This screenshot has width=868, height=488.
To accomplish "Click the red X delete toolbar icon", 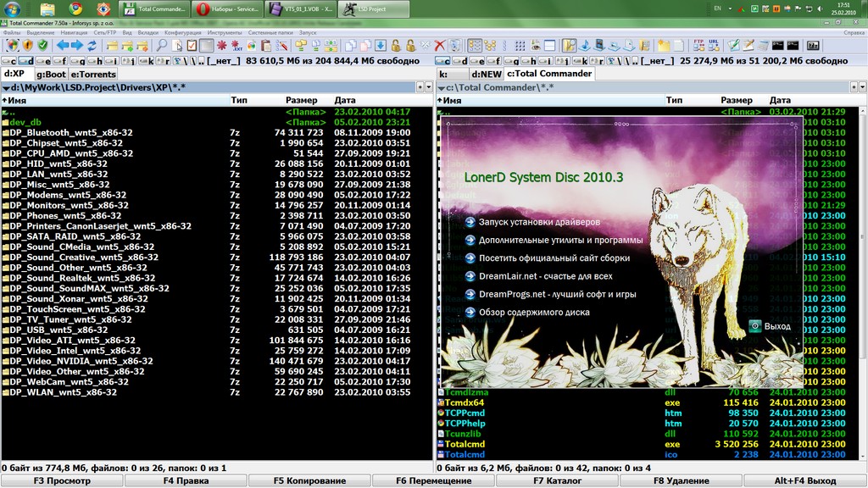I will pos(440,45).
